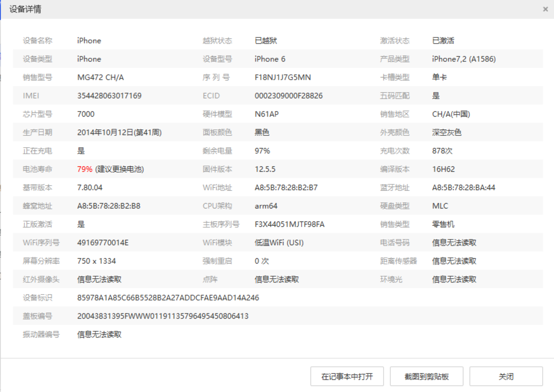The width and height of the screenshot is (554, 392).
Task: Select sales model MG472 CH/A
Action: (x=100, y=78)
